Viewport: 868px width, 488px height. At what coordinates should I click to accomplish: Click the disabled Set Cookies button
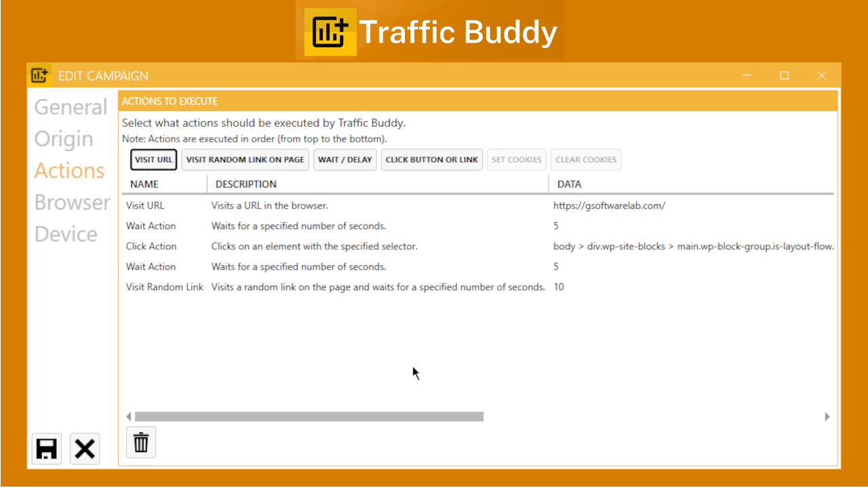[x=516, y=159]
